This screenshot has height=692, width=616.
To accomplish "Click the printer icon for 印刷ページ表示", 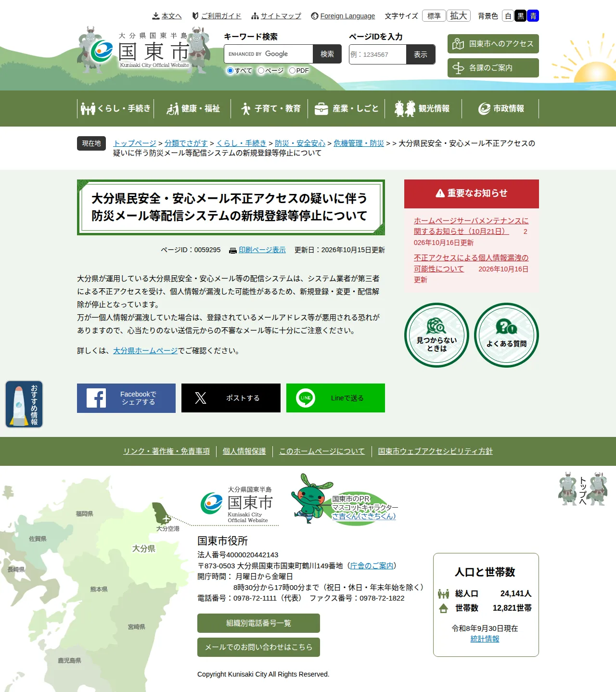I will [233, 250].
